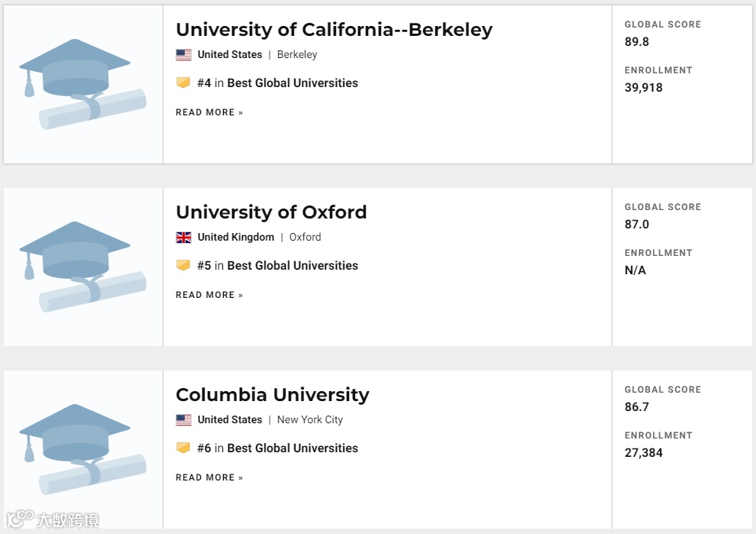Image resolution: width=756 pixels, height=534 pixels.
Task: Open the Columbia University title link
Action: pyautogui.click(x=272, y=395)
